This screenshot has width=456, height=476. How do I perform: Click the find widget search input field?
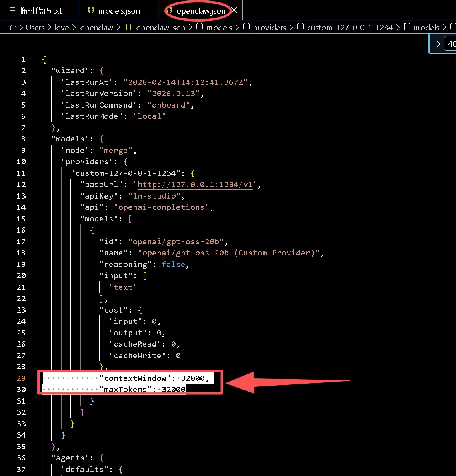point(451,44)
